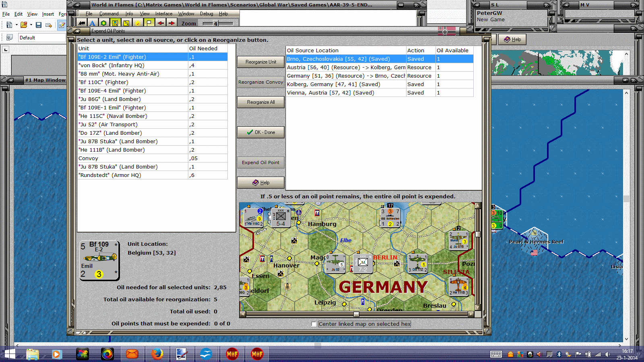This screenshot has width=644, height=362.
Task: Open the Command menu
Action: click(x=109, y=14)
